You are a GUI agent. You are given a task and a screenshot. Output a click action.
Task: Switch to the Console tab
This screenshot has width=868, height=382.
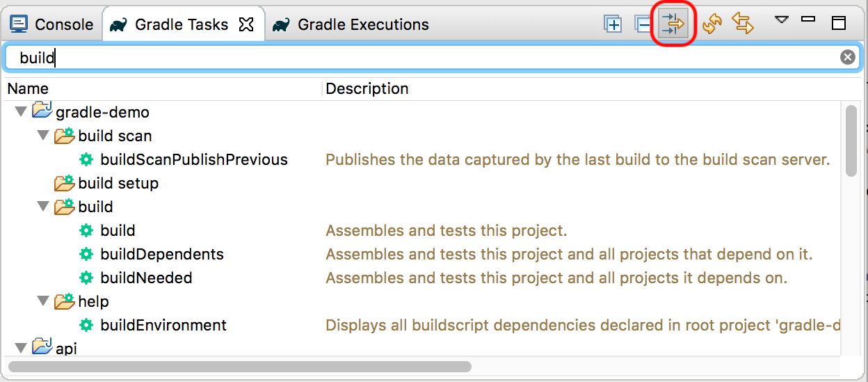coord(52,24)
